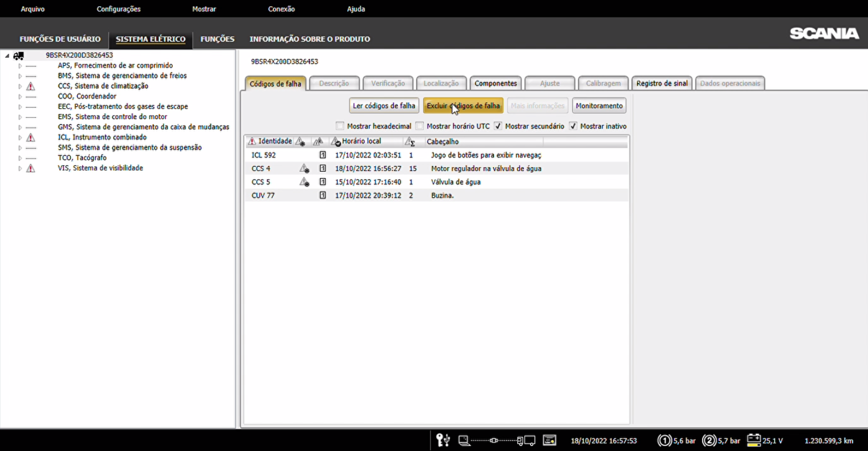Click the key and USB status icon
Screen dimensions: 868x451
click(443, 440)
